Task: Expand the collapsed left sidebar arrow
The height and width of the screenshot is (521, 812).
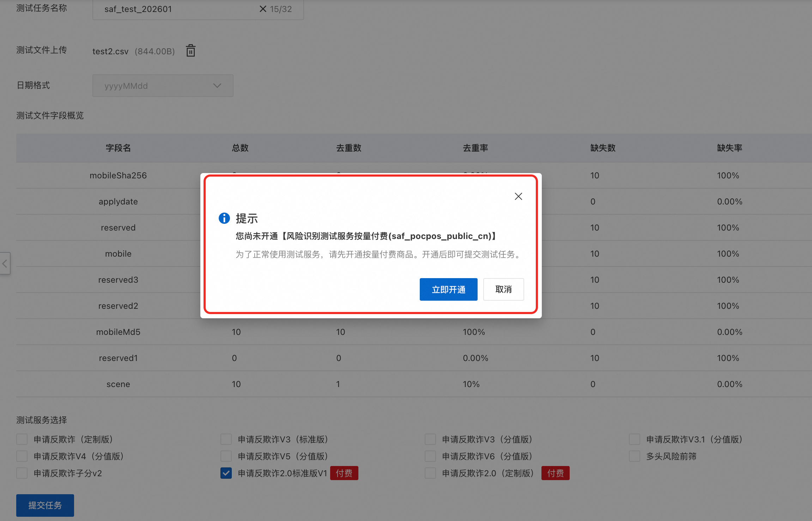Action: (5, 263)
